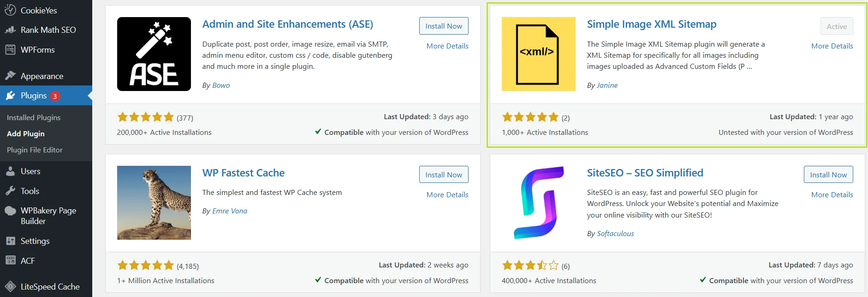The height and width of the screenshot is (297, 868).
Task: Select Rank Math SEO in the sidebar
Action: pos(48,30)
